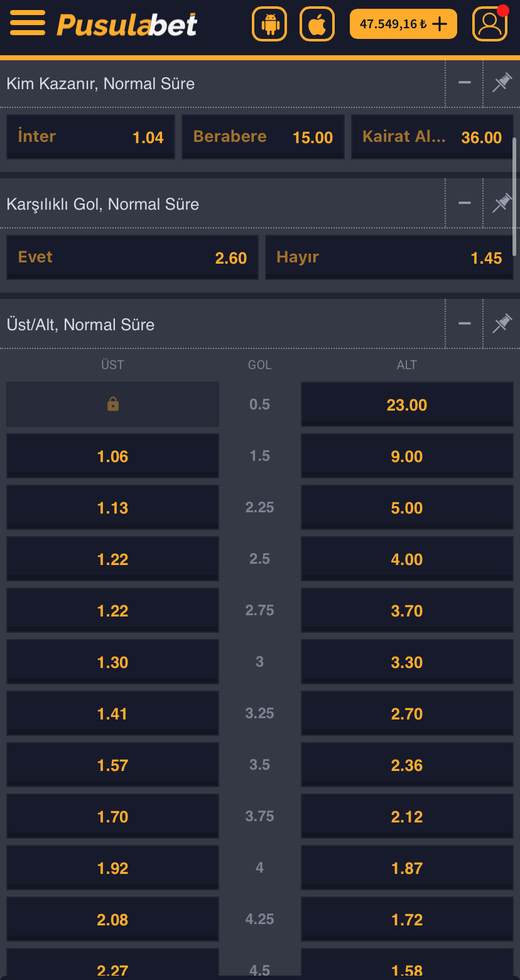
Task: Pick Hayır at odds 1.45
Action: [389, 257]
